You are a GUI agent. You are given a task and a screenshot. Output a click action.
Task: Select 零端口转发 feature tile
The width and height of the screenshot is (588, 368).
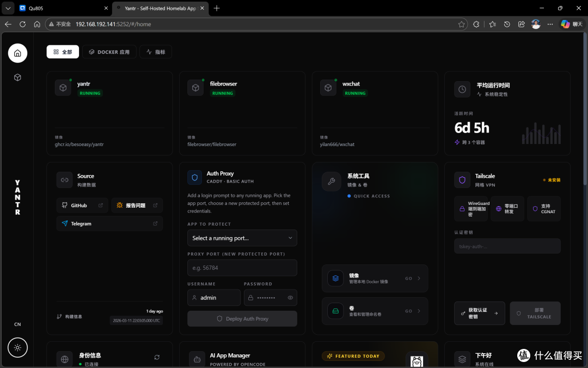pos(507,209)
